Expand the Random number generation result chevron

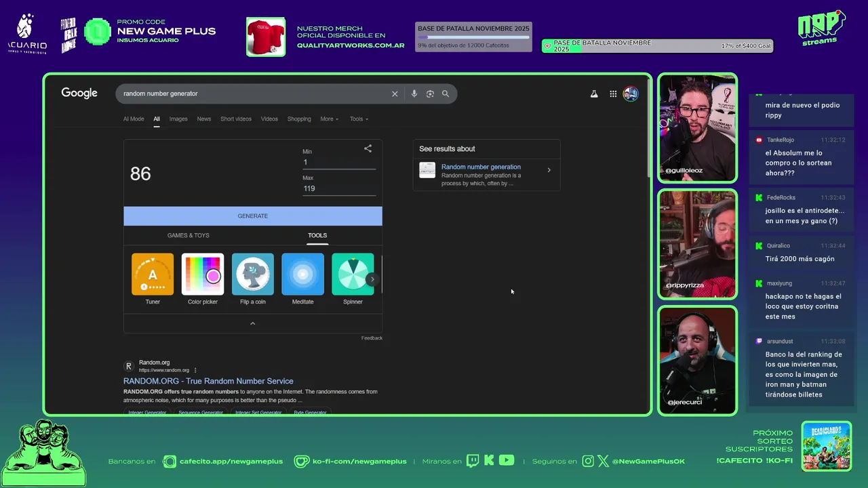click(549, 170)
